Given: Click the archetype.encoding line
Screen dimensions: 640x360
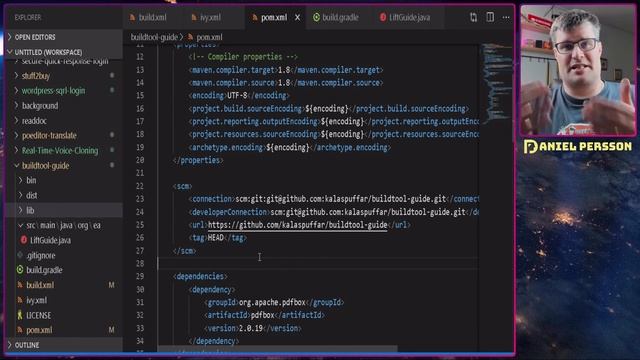Looking at the screenshot, I should point(289,147).
